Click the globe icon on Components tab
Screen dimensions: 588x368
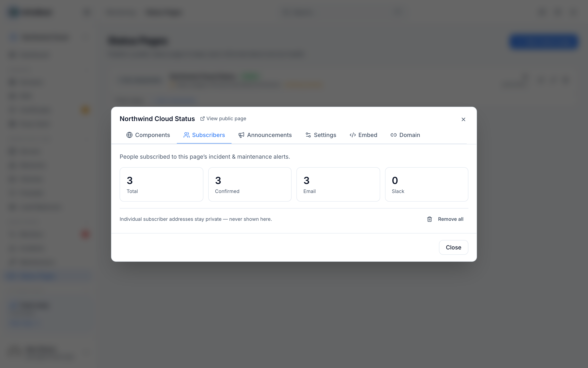[129, 135]
